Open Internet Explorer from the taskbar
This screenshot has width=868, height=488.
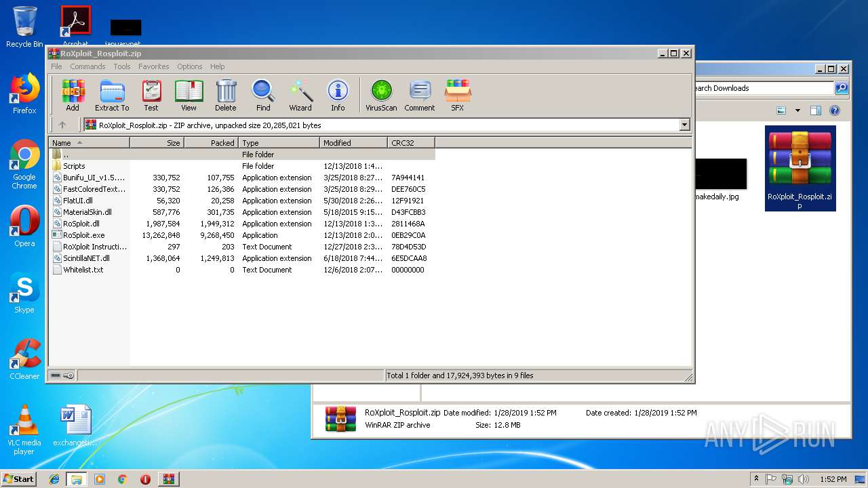coord(54,479)
